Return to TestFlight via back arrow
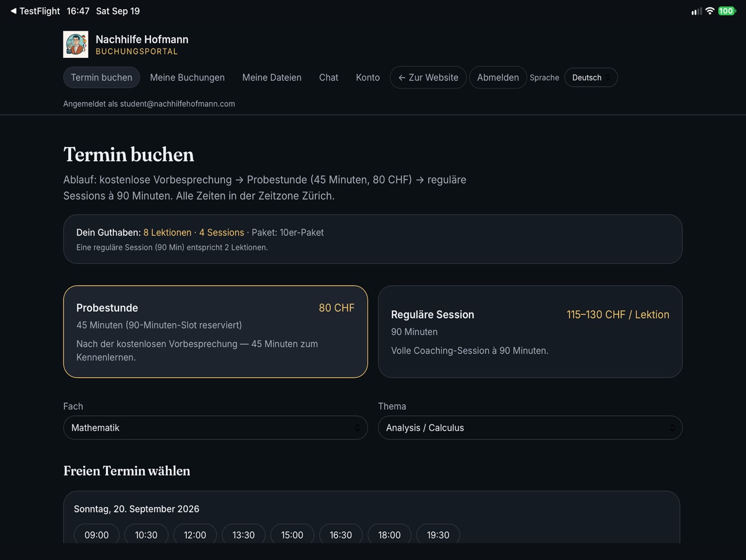 tap(35, 11)
